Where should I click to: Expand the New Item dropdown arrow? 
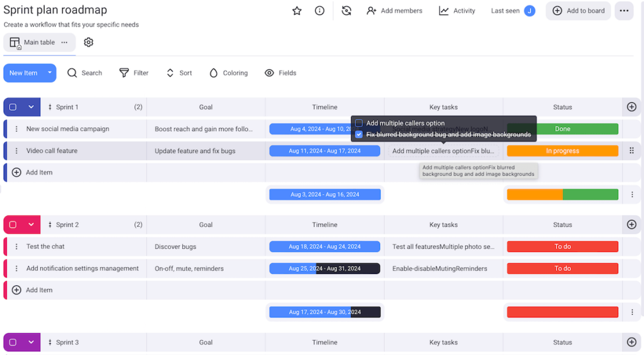[x=49, y=73]
